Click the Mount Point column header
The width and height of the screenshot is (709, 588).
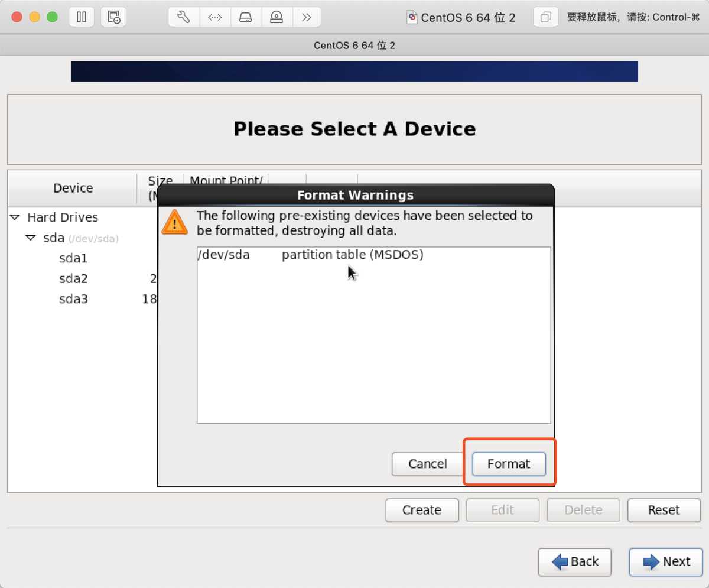[x=226, y=180]
